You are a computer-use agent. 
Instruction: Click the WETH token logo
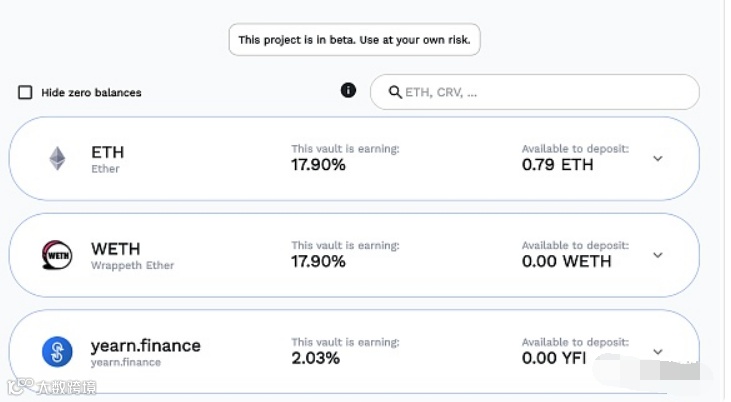[57, 255]
